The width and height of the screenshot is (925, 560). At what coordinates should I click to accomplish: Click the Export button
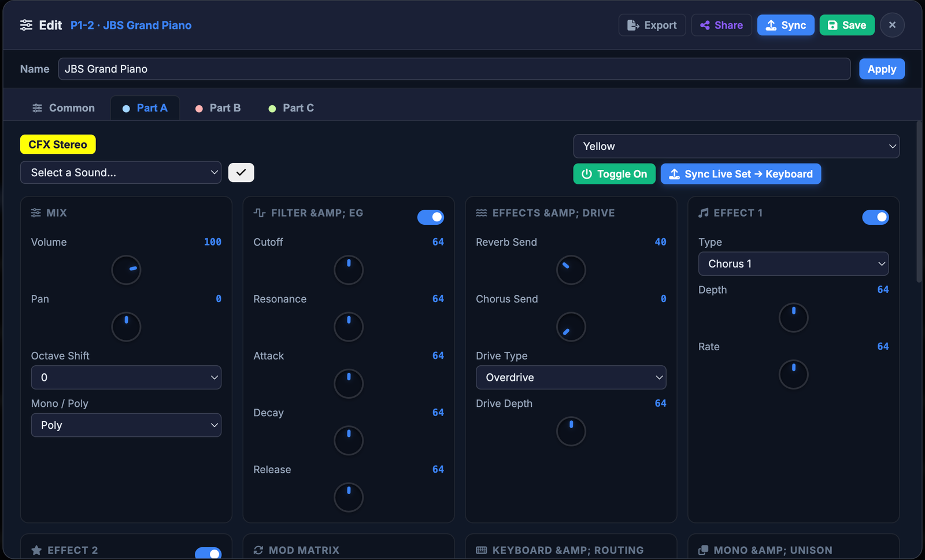click(x=652, y=25)
